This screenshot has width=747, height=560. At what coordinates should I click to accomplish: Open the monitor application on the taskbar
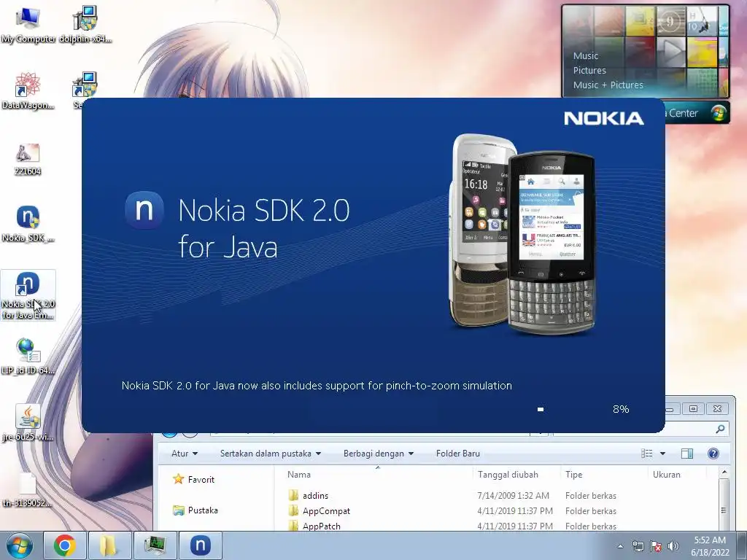click(155, 545)
